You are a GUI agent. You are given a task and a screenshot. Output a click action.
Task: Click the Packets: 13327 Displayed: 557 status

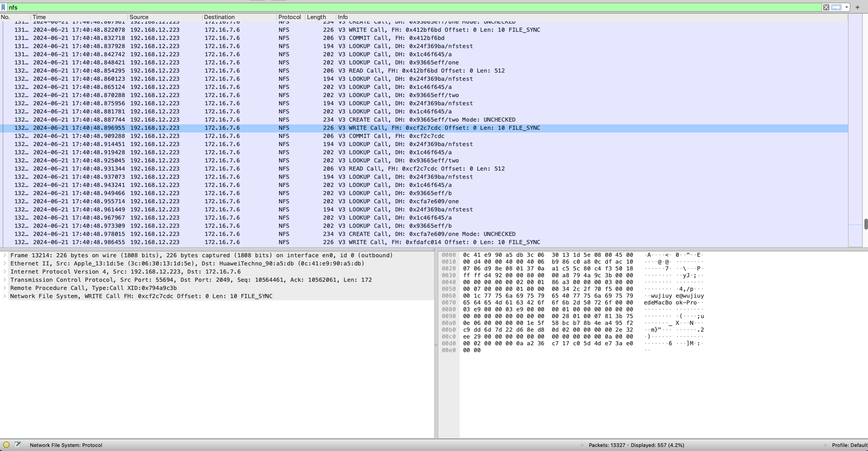[636, 445]
